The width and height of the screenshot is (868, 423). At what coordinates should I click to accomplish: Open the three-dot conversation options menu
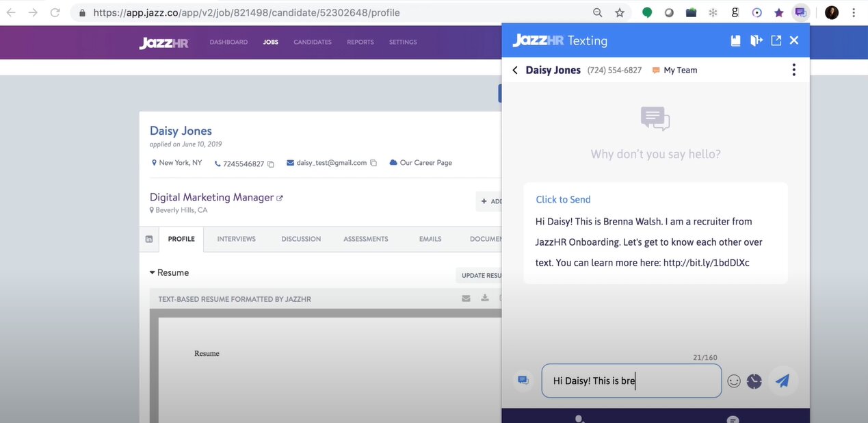tap(793, 70)
